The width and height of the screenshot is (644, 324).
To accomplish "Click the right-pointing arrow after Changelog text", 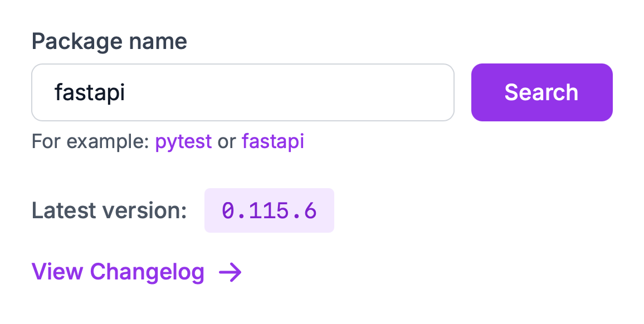I will (230, 272).
